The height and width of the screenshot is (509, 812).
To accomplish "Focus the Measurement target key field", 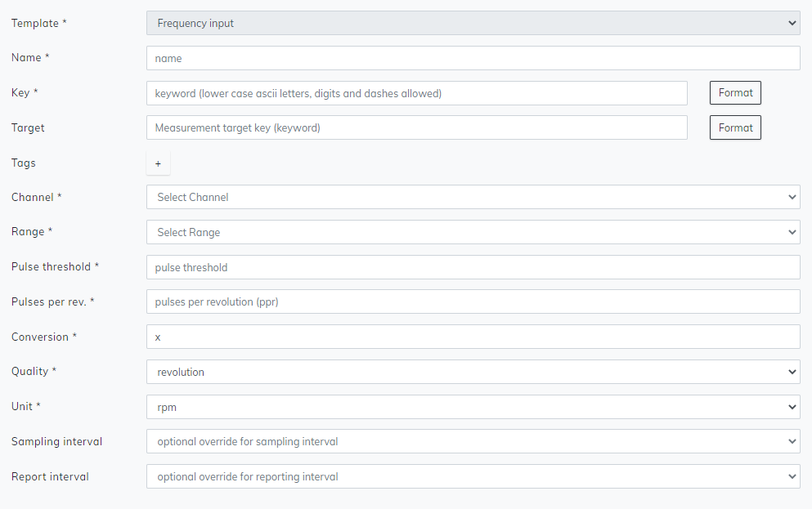I will click(416, 127).
